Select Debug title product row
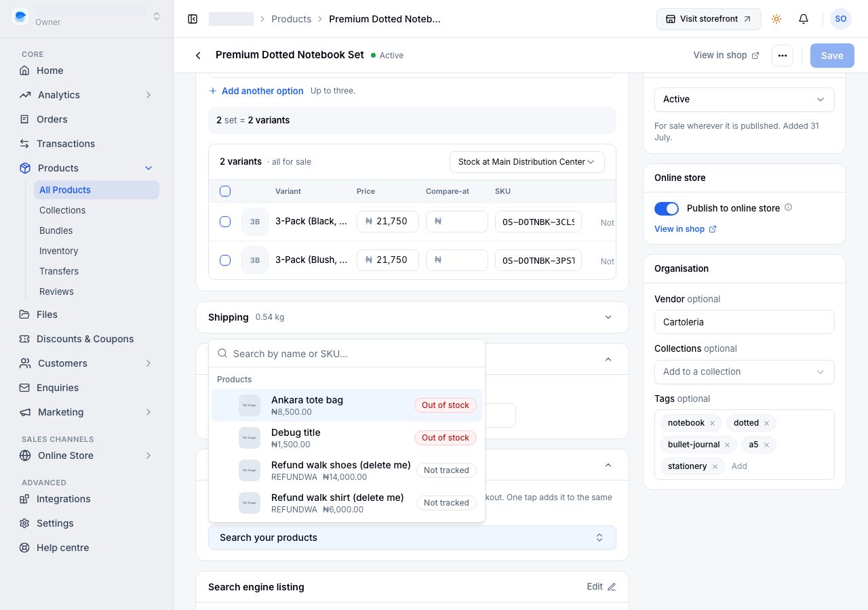The width and height of the screenshot is (868, 610). coord(347,438)
